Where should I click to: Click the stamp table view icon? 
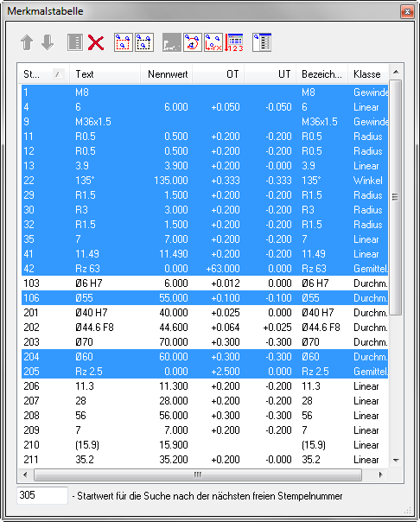point(262,42)
